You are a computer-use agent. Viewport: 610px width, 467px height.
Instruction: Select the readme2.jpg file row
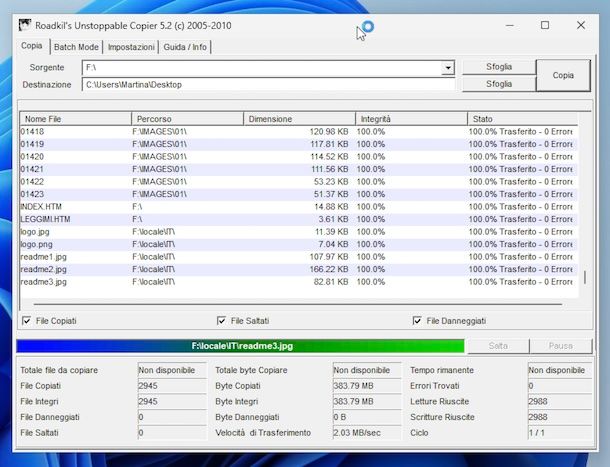[x=299, y=269]
